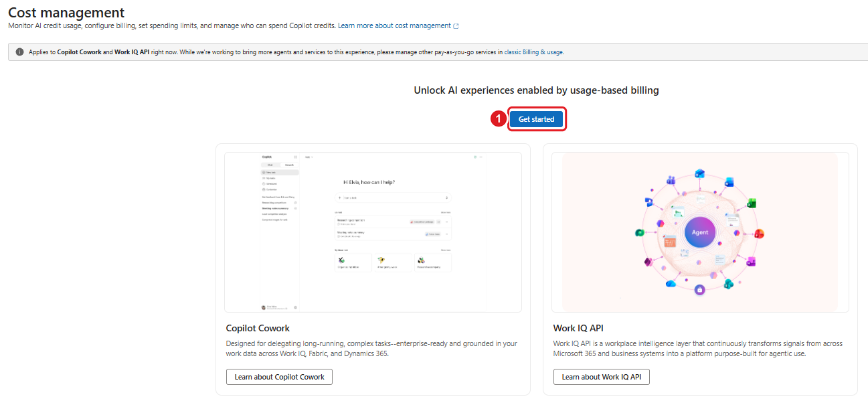The height and width of the screenshot is (415, 868).
Task: Click the Get started button
Action: pyautogui.click(x=537, y=119)
